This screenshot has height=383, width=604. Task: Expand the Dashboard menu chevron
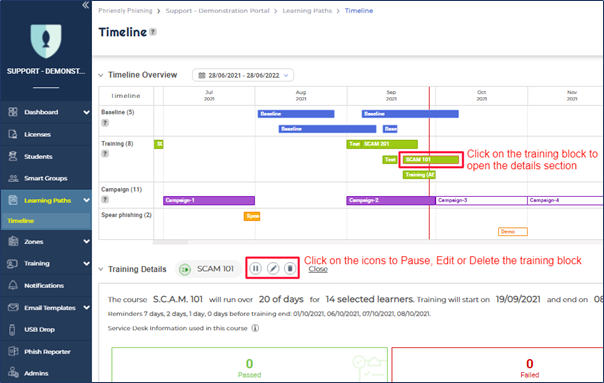click(86, 112)
